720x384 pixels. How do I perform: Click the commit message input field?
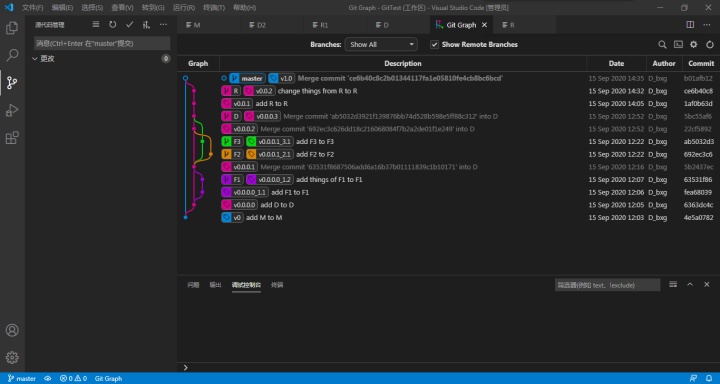pos(102,44)
